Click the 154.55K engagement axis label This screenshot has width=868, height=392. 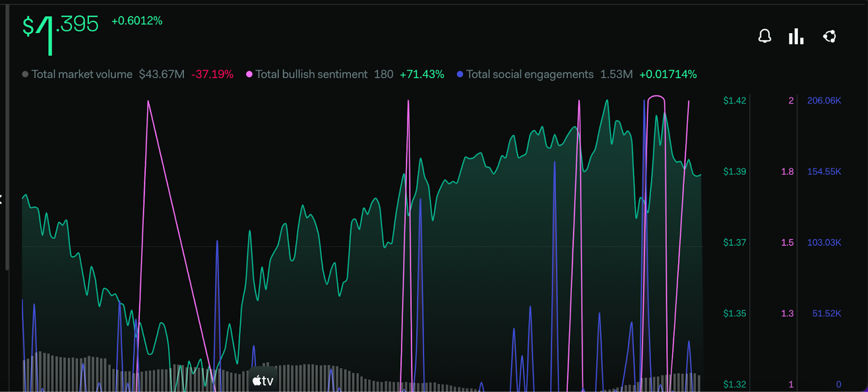(824, 172)
